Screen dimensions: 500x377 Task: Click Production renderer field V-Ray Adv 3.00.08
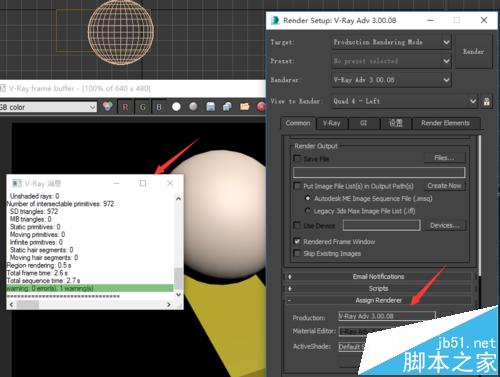(x=387, y=316)
